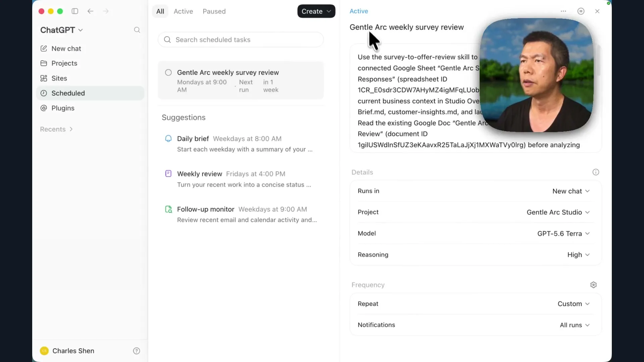Screen dimensions: 644x362
Task: Go forward with the right arrow
Action: tap(106, 11)
